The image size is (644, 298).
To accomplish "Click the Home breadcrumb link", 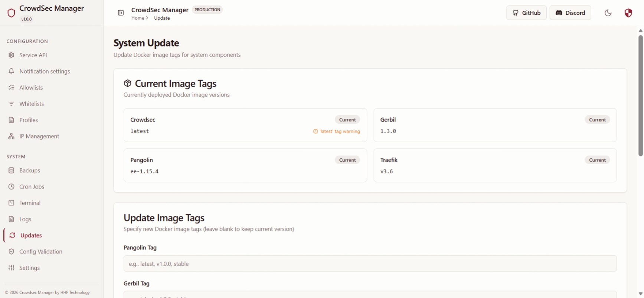I will (138, 18).
